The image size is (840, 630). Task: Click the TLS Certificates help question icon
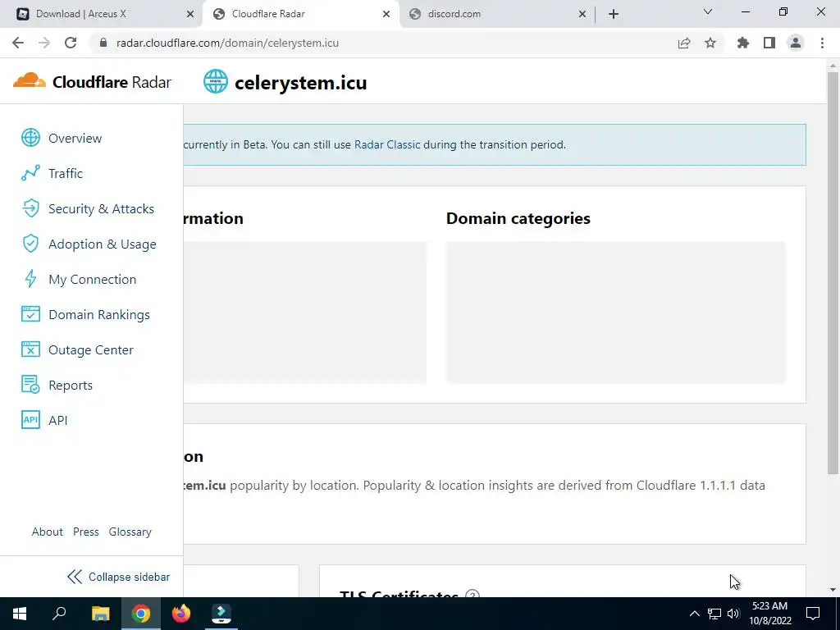point(472,594)
